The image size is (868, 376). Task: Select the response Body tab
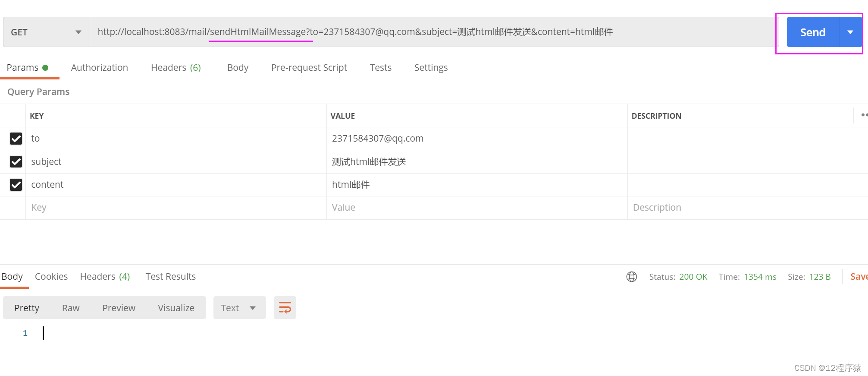12,277
